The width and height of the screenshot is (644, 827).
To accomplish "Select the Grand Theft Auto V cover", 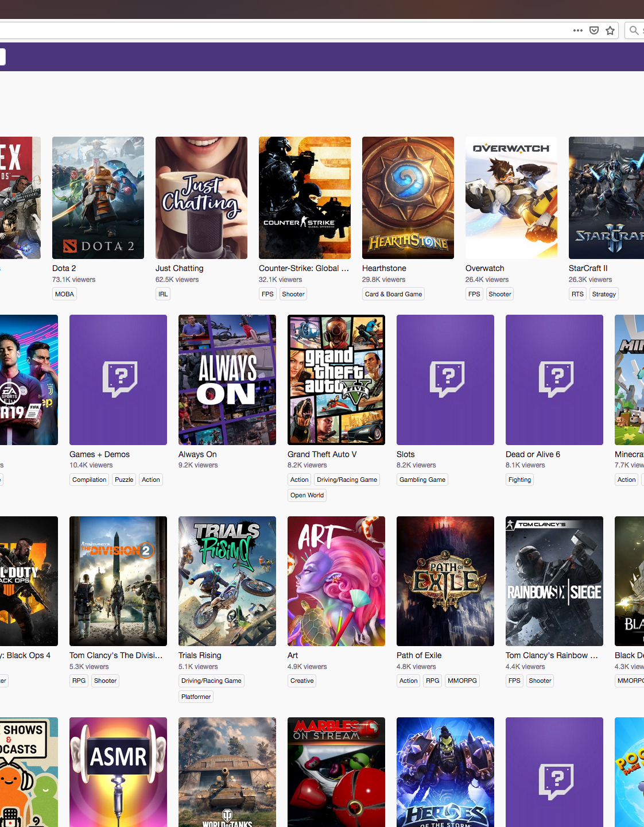I will click(336, 380).
